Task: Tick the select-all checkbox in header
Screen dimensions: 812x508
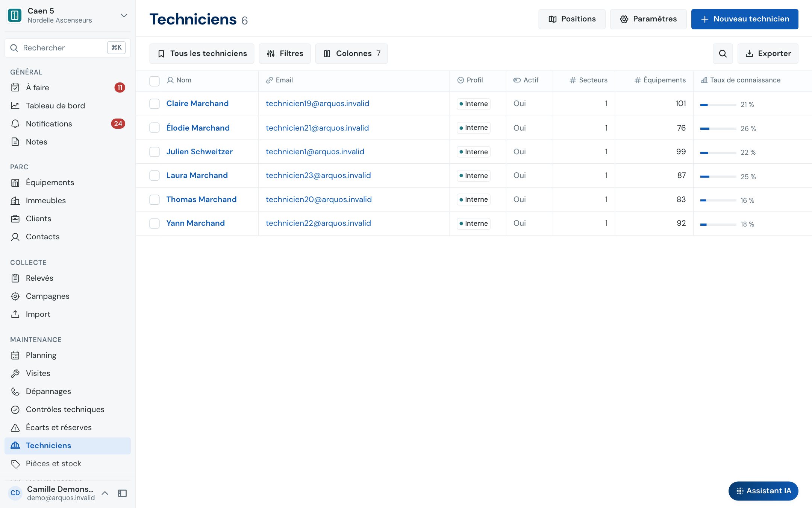Action: pyautogui.click(x=155, y=81)
